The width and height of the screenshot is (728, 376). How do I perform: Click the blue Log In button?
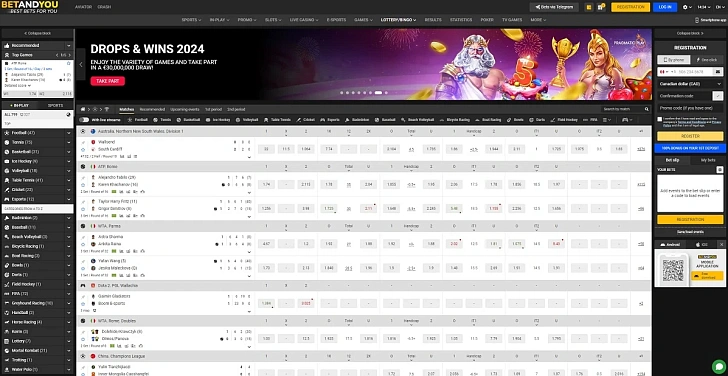point(664,7)
